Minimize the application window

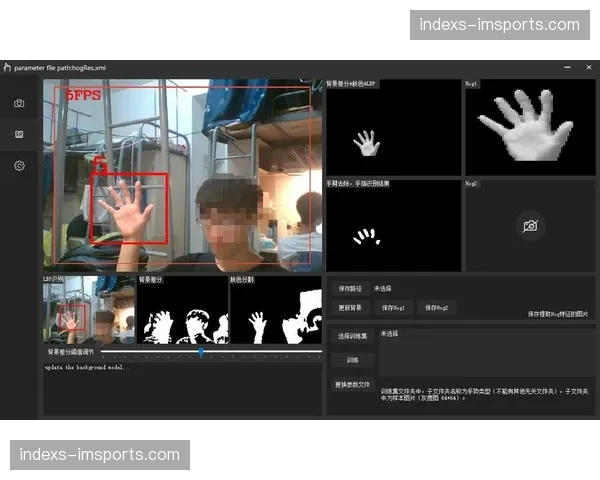[559, 67]
